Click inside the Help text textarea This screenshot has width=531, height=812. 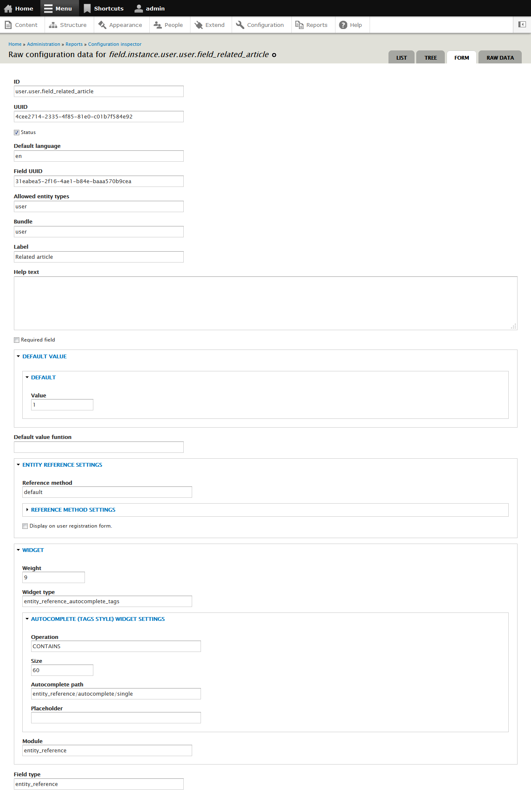[265, 302]
